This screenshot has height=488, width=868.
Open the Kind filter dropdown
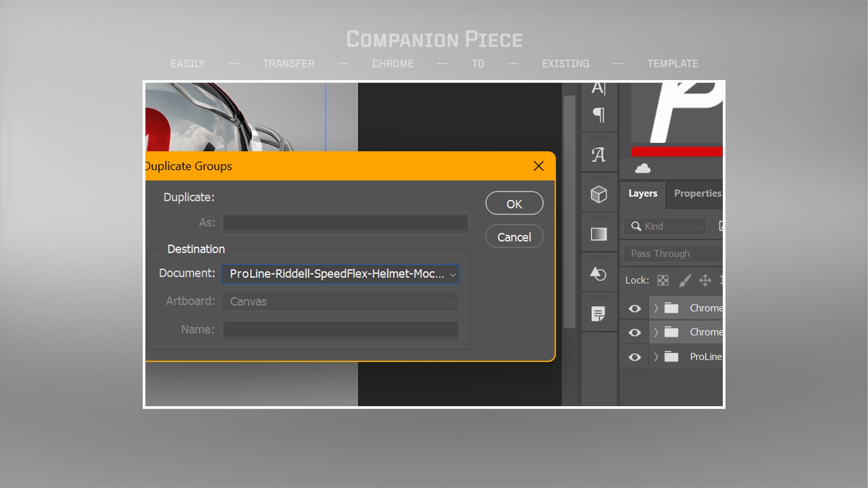(665, 226)
